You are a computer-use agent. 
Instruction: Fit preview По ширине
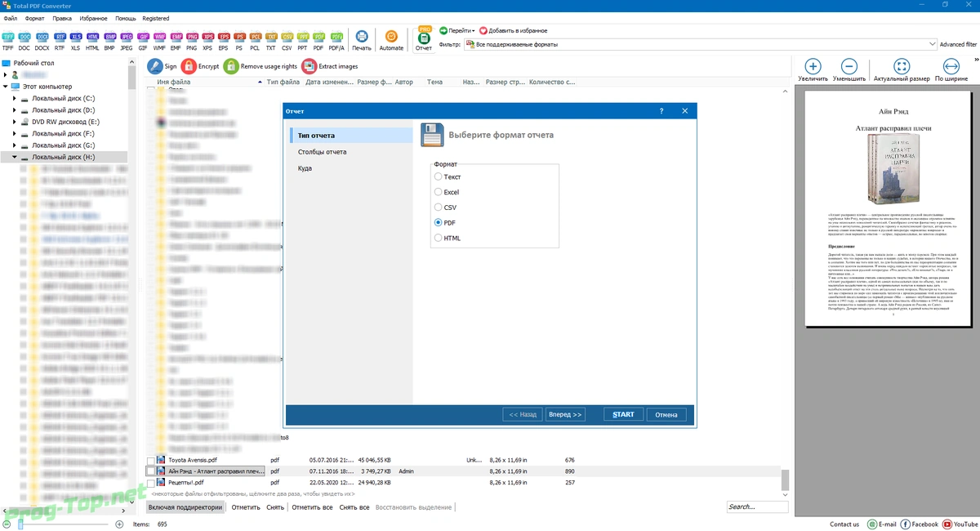[951, 70]
